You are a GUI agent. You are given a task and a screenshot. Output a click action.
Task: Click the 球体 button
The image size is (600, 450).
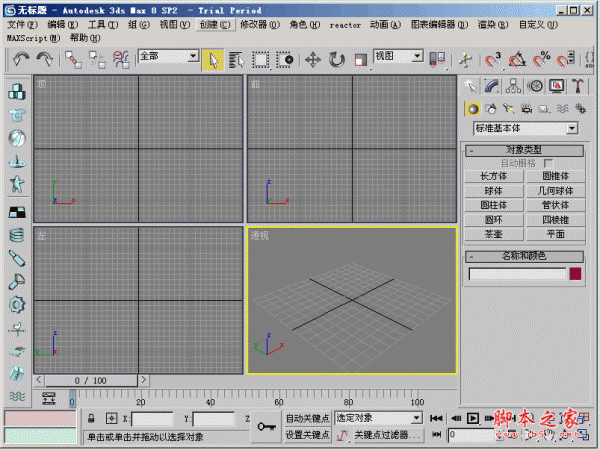click(494, 191)
